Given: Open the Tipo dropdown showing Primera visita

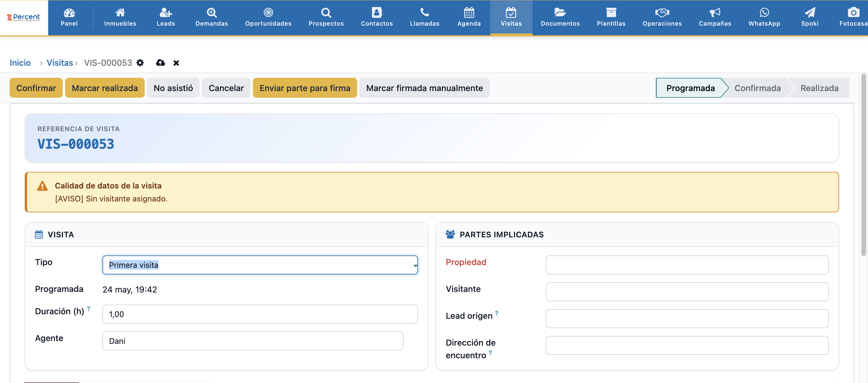Looking at the screenshot, I should click(260, 265).
